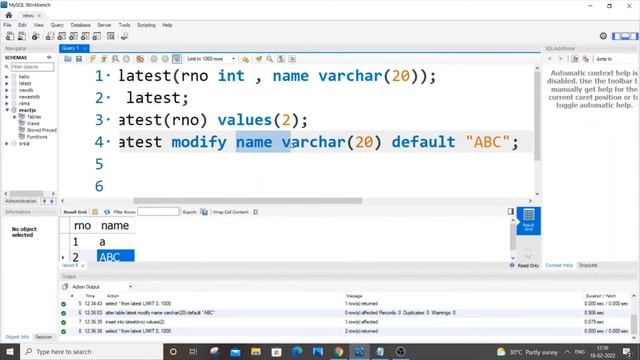The height and width of the screenshot is (360, 640).
Task: Click the create new schema icon
Action: pyautogui.click(x=50, y=36)
